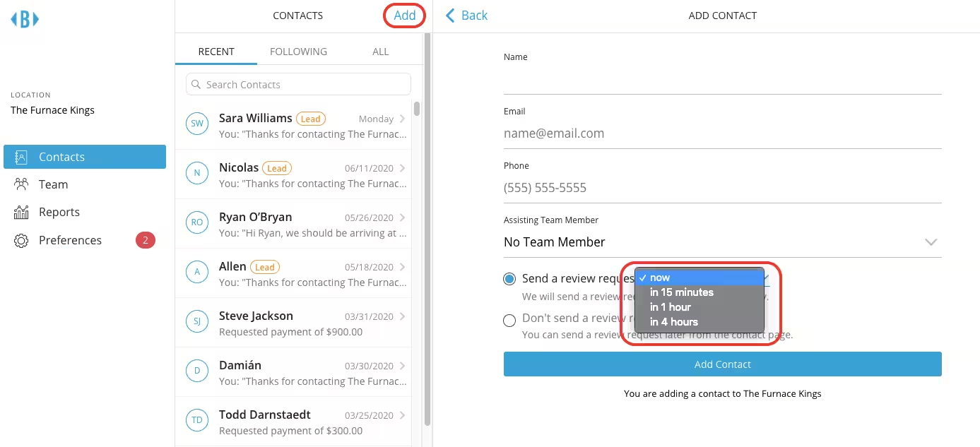Choose 'in 1 hour' option
Screen dimensions: 980x447
[x=699, y=307]
